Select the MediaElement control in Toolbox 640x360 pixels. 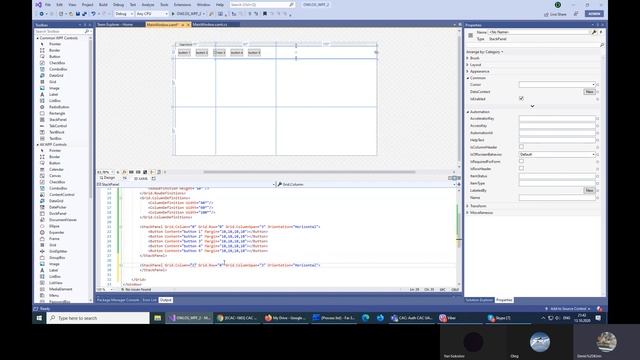tap(60, 289)
